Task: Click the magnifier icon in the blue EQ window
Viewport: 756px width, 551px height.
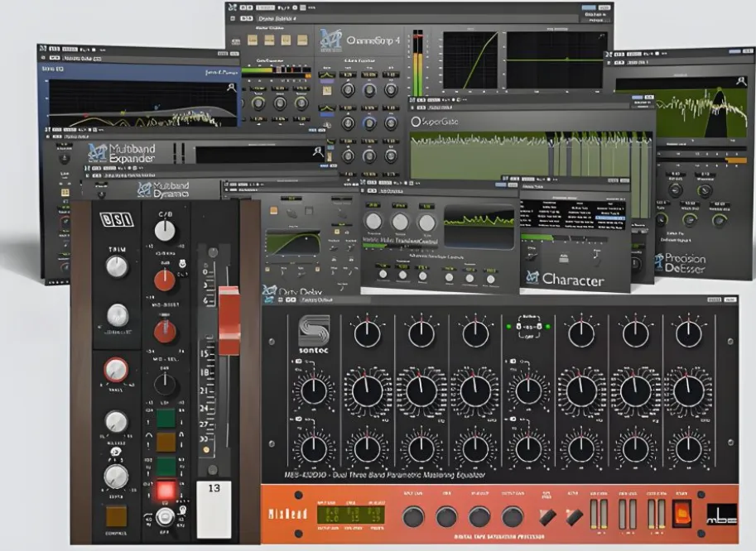Action: [231, 88]
